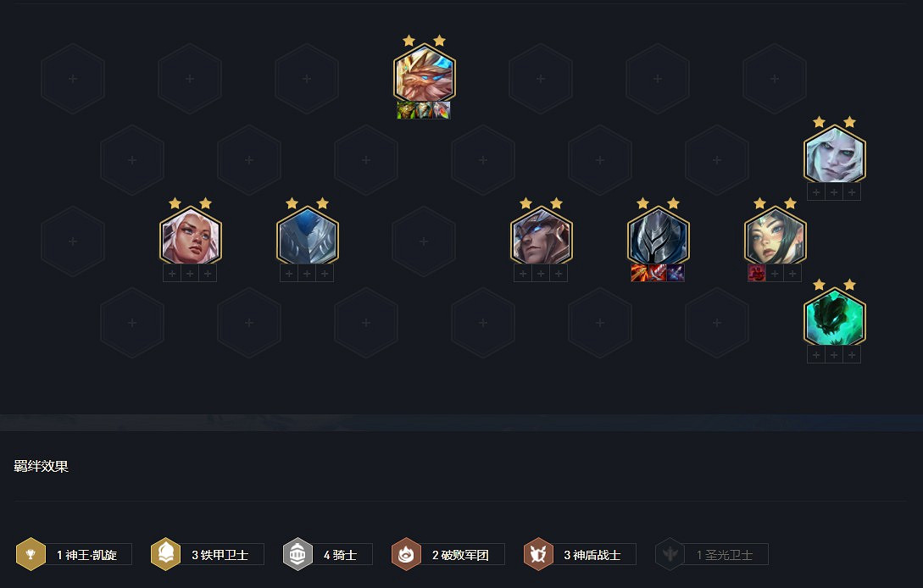Select the golden feathered champion at top
This screenshot has height=588, width=923.
coord(425,73)
